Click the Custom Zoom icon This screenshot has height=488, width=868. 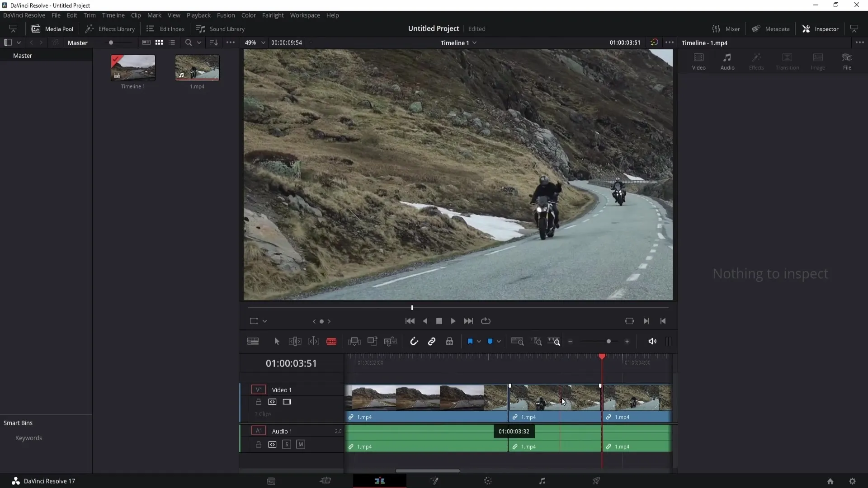tap(554, 342)
